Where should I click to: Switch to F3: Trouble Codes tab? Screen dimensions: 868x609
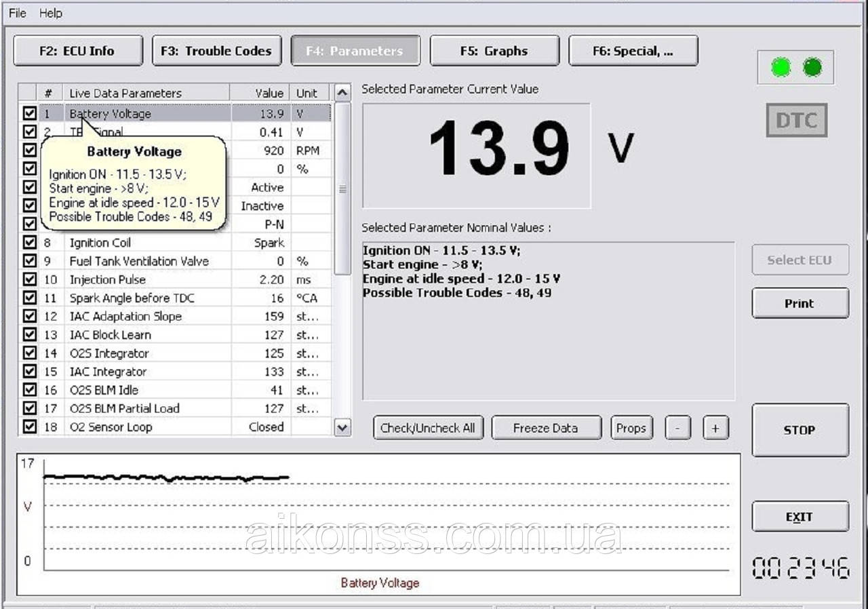pos(216,51)
